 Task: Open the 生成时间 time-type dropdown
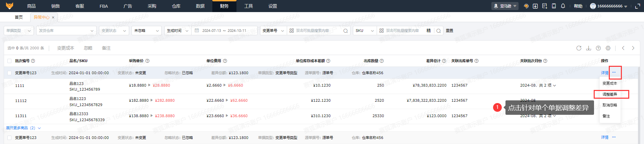click(x=178, y=31)
